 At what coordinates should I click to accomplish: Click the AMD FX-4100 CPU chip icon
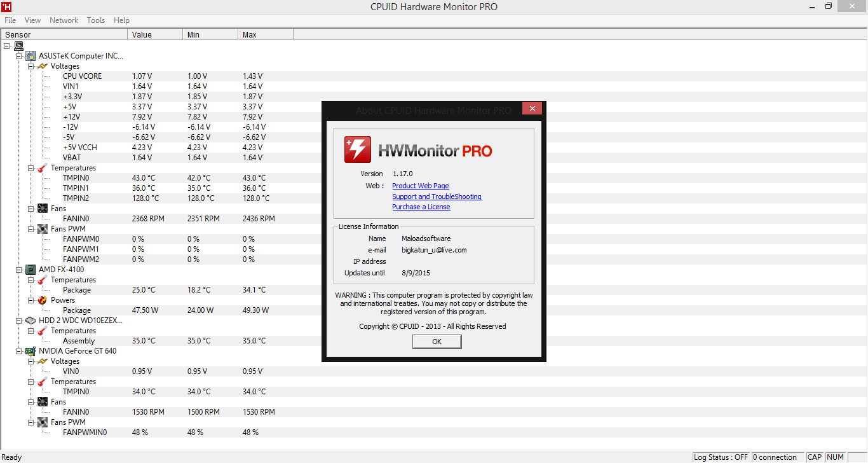[31, 270]
